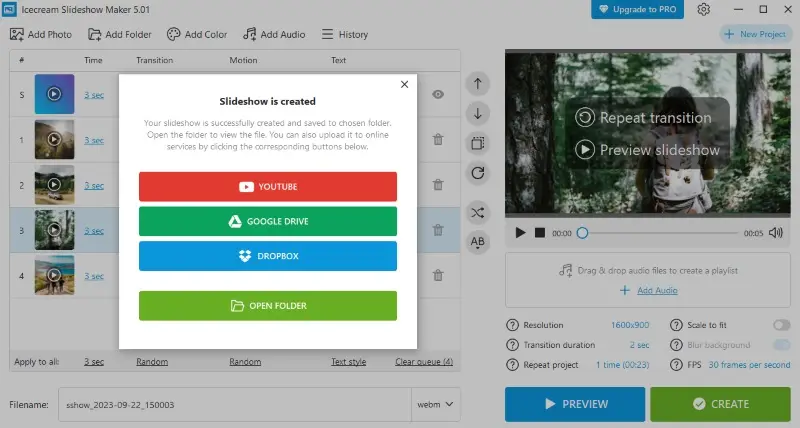Toggle the Blur background switch

coord(781,345)
